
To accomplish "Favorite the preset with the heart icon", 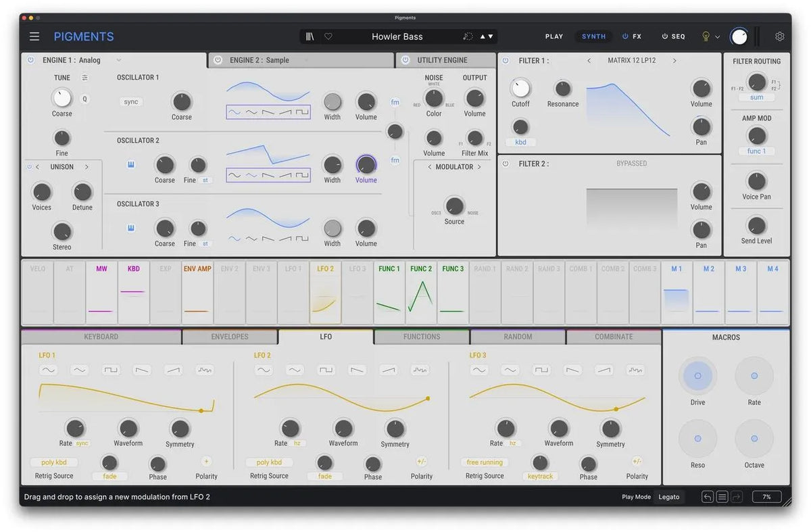I will [328, 36].
